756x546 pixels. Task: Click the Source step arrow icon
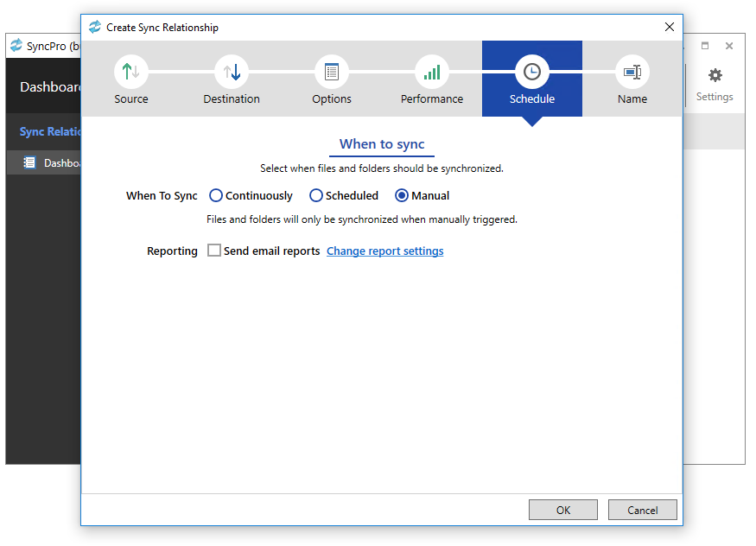tap(131, 73)
